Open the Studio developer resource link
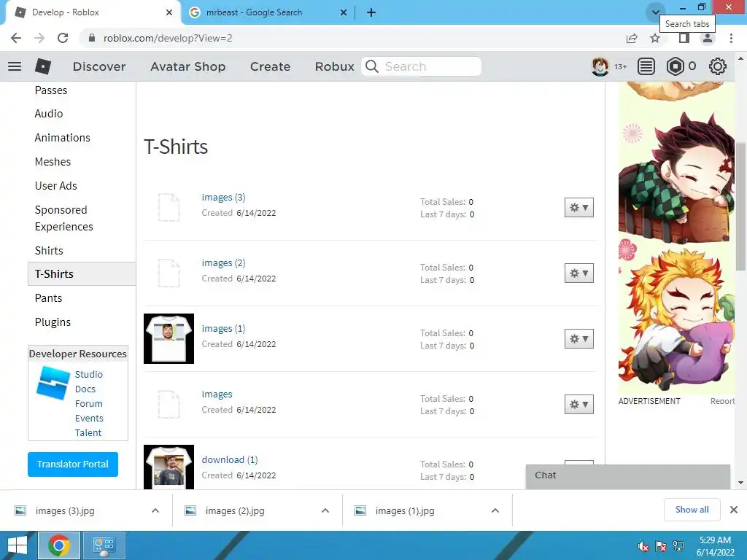The height and width of the screenshot is (560, 747). pos(88,374)
